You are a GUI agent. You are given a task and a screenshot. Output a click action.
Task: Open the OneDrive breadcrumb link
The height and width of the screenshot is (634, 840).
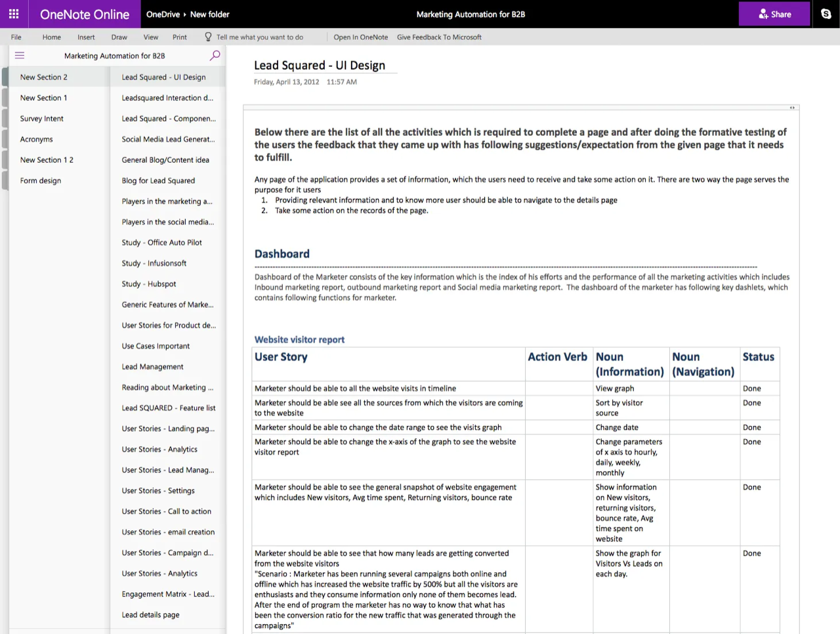(163, 14)
